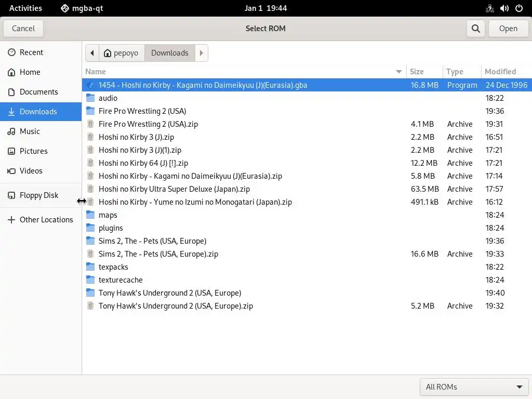Select the Sims 2, The - Pets (USA, Europe) folder

point(307,241)
